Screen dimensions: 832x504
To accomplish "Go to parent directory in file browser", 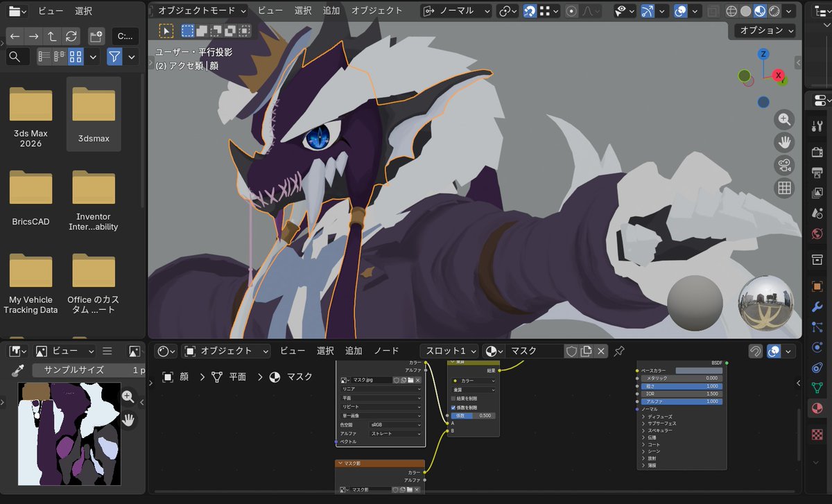I will pyautogui.click(x=53, y=36).
